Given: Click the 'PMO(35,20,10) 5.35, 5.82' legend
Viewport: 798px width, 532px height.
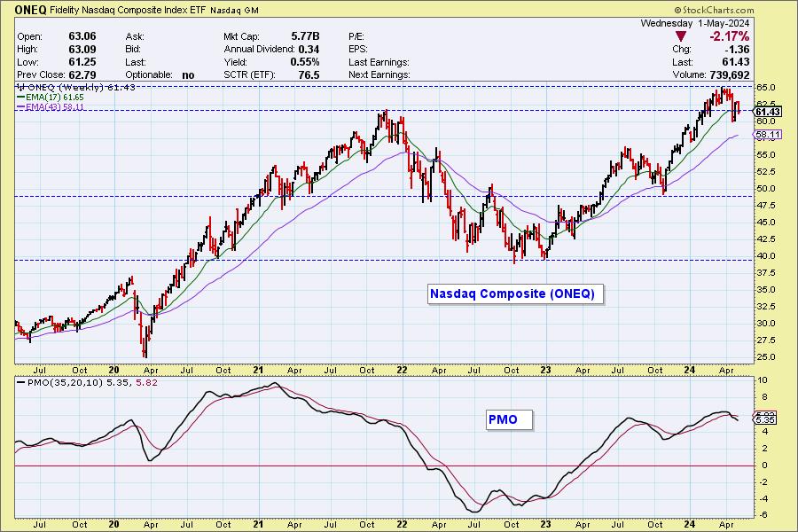Looking at the screenshot, I should coord(87,382).
